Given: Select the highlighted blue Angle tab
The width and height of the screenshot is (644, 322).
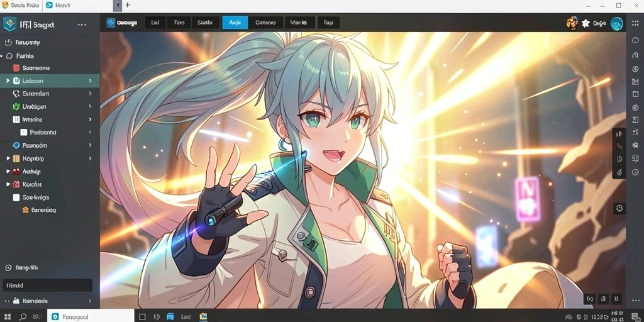Looking at the screenshot, I should pos(235,23).
